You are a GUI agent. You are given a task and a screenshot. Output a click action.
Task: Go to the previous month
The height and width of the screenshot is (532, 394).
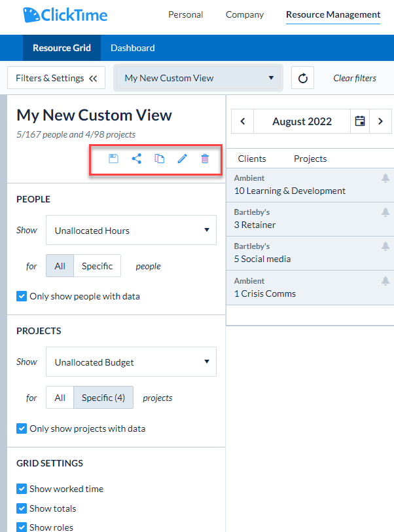(242, 121)
